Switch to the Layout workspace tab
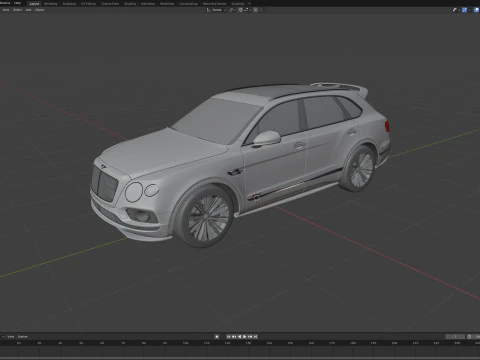 (34, 4)
